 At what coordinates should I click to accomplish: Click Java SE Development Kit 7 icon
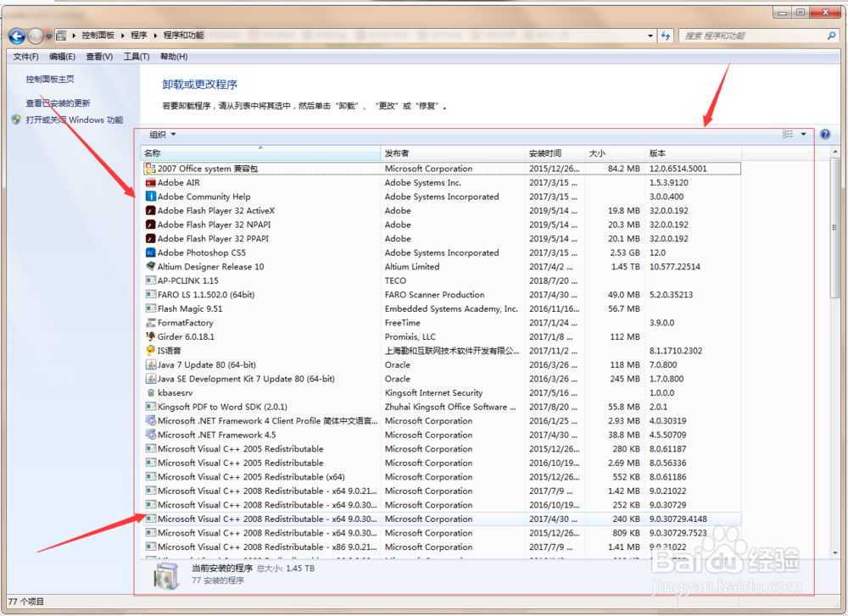151,379
